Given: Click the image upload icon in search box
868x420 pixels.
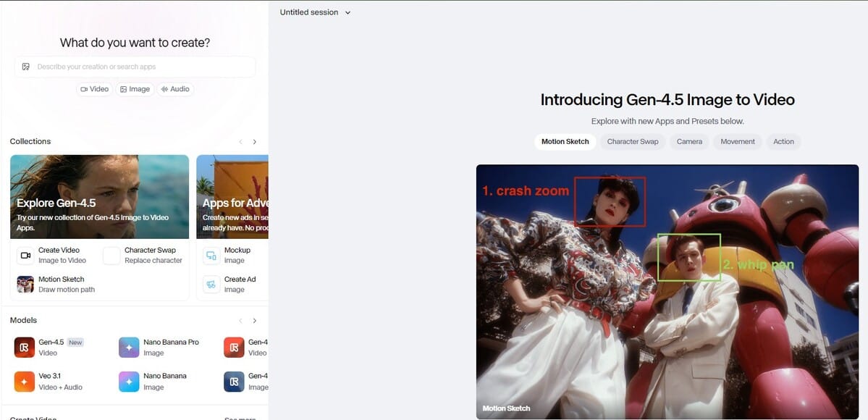Looking at the screenshot, I should (25, 67).
